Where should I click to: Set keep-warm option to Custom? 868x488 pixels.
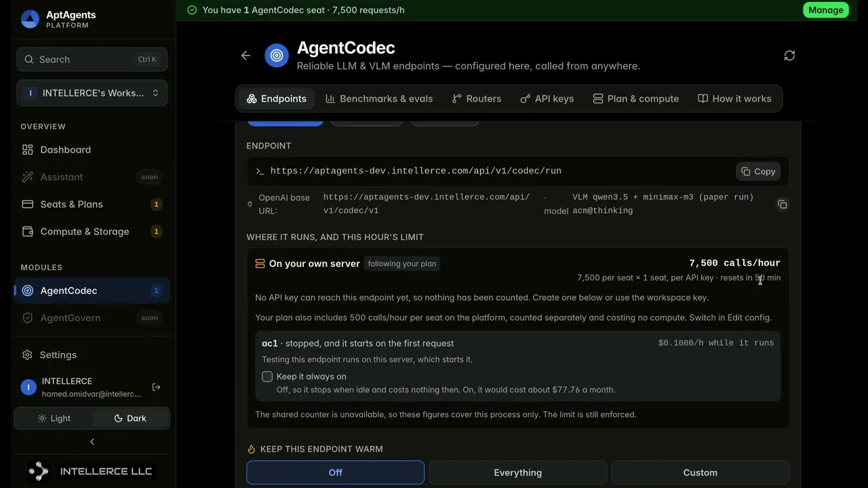(x=701, y=472)
